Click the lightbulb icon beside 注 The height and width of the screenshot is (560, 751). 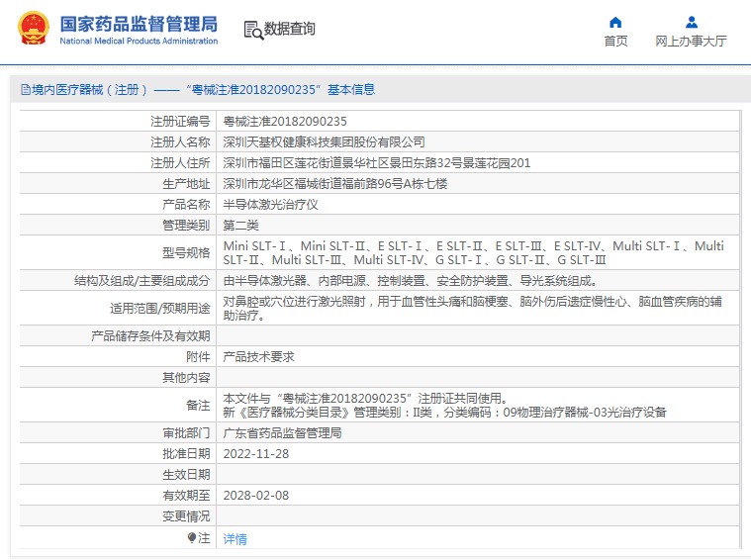click(192, 537)
